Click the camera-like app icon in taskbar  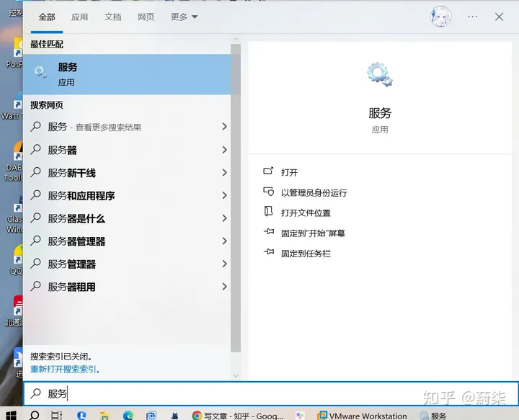click(x=151, y=416)
